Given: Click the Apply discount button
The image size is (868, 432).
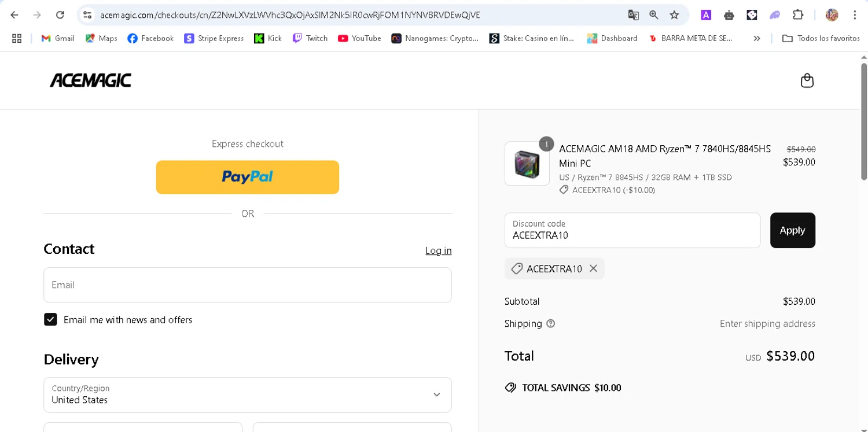Looking at the screenshot, I should point(793,230).
